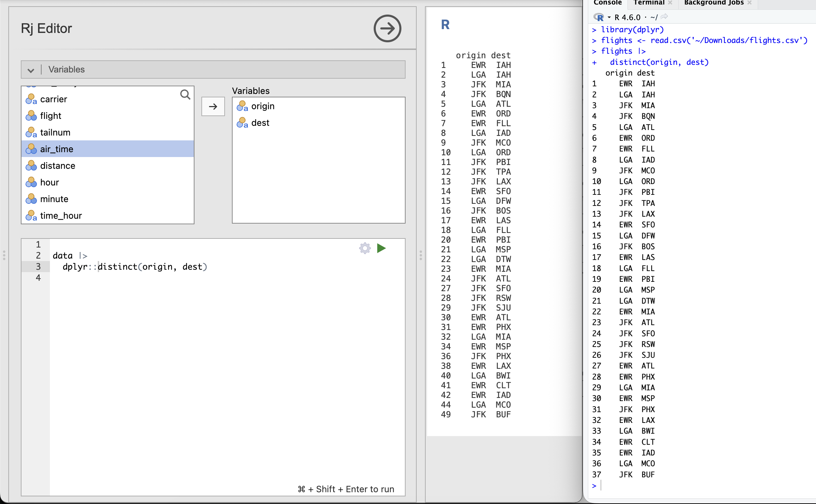Viewport: 816px width, 504px height.
Task: Click line 3 in the code editor
Action: [x=135, y=267]
